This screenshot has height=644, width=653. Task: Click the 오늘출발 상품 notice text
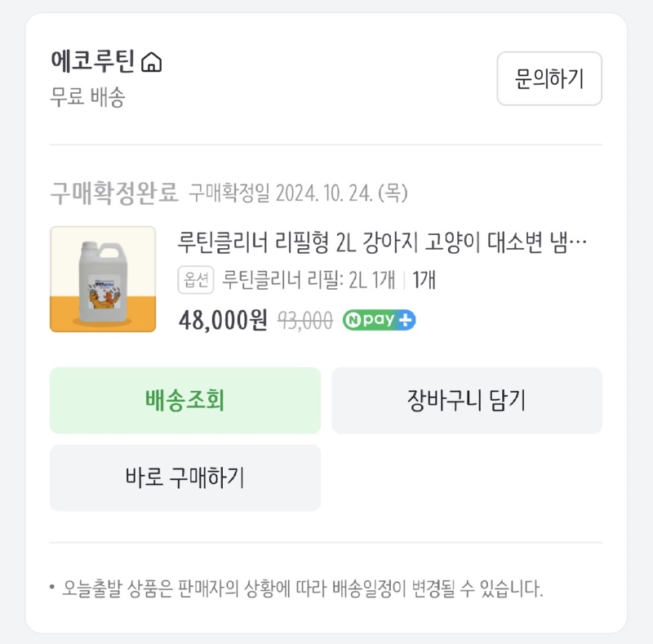(303, 588)
